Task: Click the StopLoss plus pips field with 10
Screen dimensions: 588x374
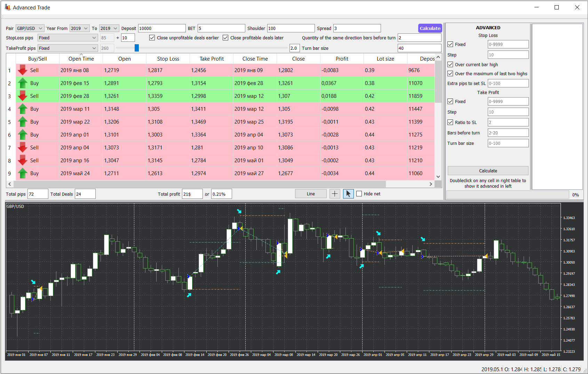Action: click(x=128, y=38)
